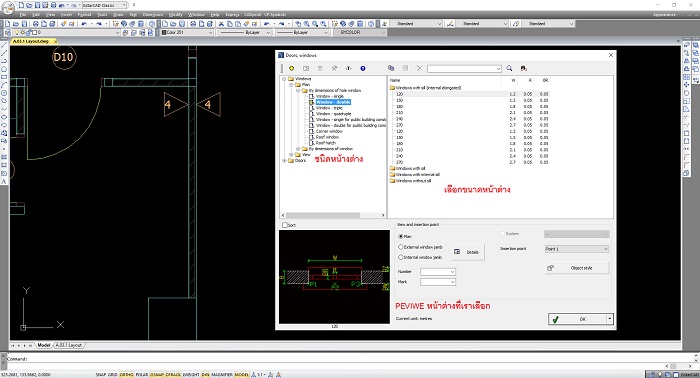Open the search combo box dropdown in dialog

[x=498, y=69]
